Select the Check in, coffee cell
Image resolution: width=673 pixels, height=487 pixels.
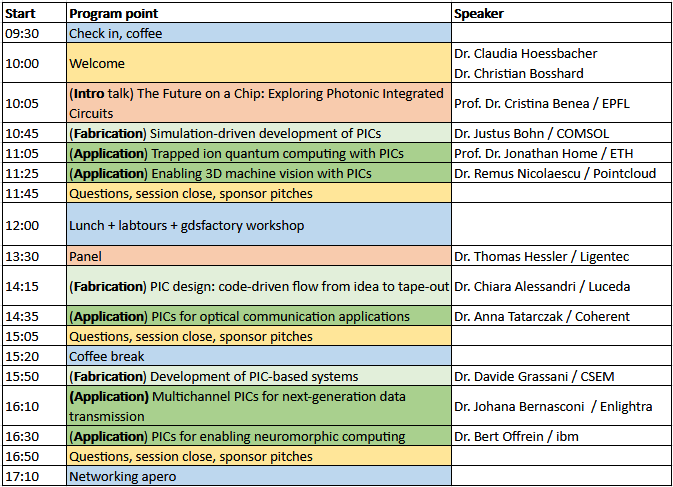[x=259, y=33]
